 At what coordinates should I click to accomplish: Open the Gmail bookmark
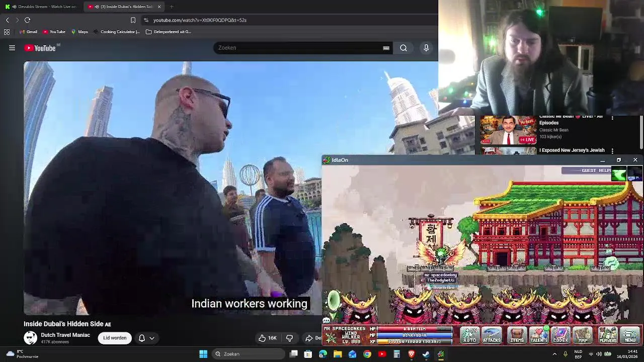28,32
